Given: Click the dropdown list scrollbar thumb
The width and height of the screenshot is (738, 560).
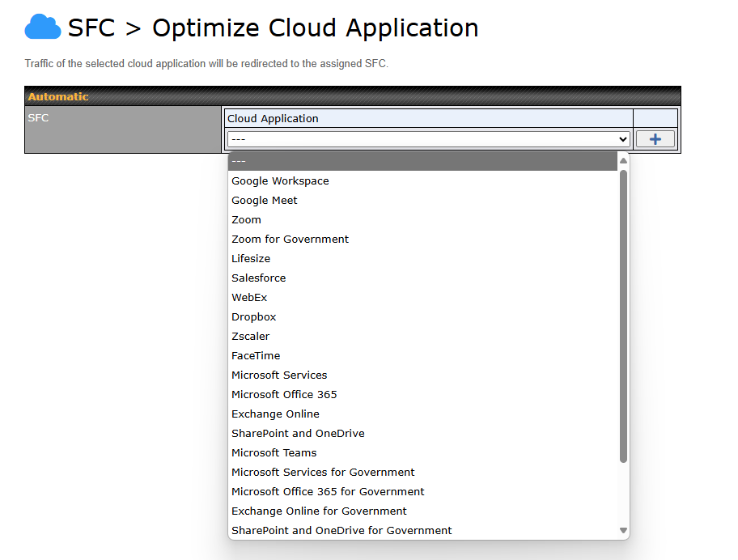Looking at the screenshot, I should click(x=624, y=316).
